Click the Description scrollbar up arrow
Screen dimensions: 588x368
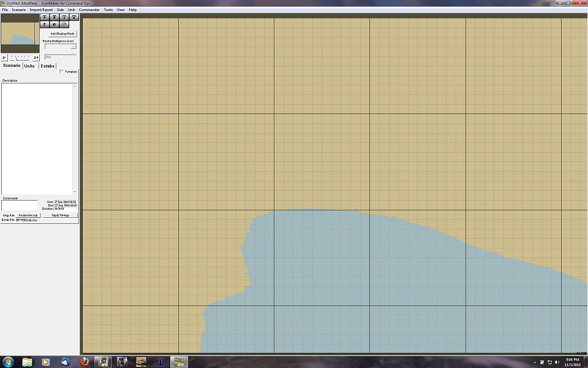[x=75, y=86]
